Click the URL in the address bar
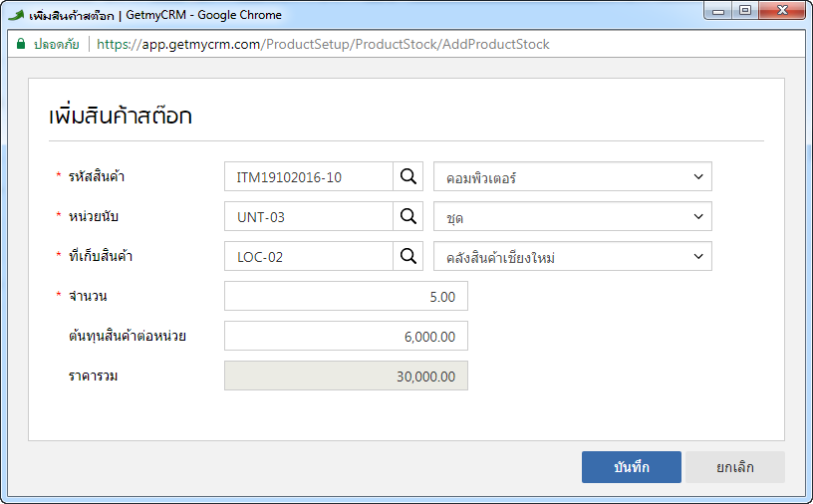 (x=323, y=44)
